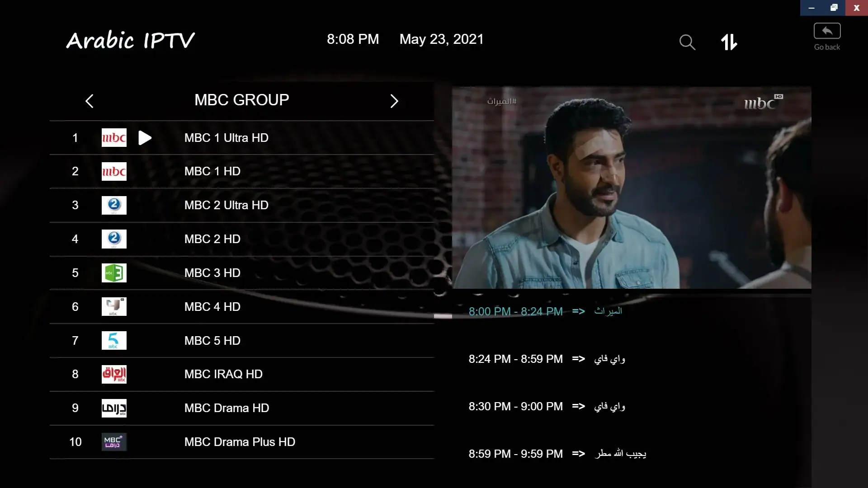
Task: Toggle to the next channel group
Action: [x=394, y=101]
